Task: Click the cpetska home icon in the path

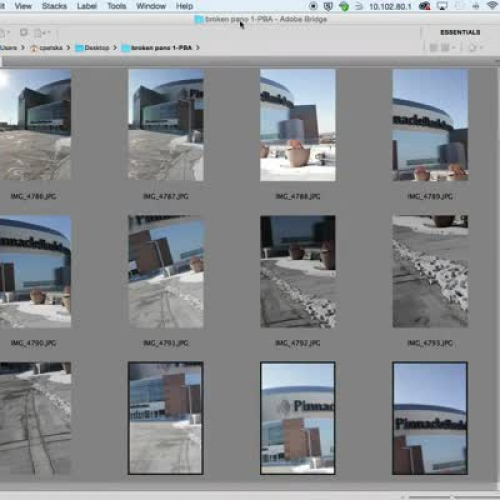Action: point(34,48)
